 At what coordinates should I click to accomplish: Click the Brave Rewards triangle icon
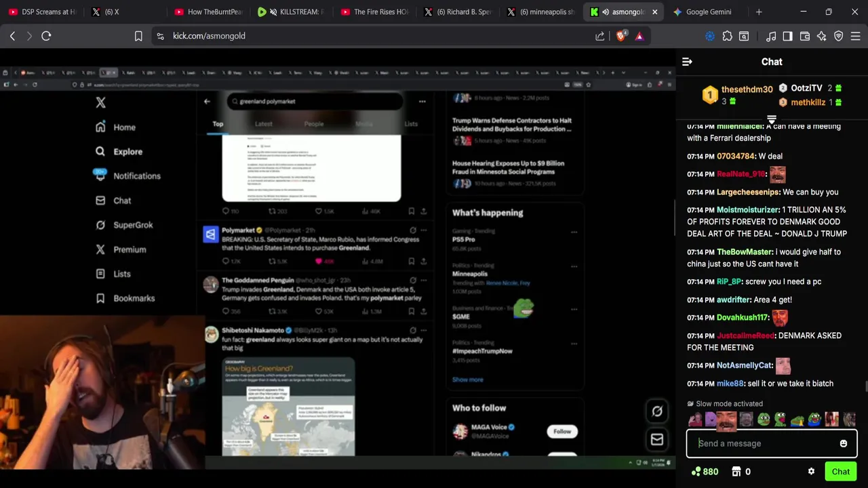pos(639,36)
